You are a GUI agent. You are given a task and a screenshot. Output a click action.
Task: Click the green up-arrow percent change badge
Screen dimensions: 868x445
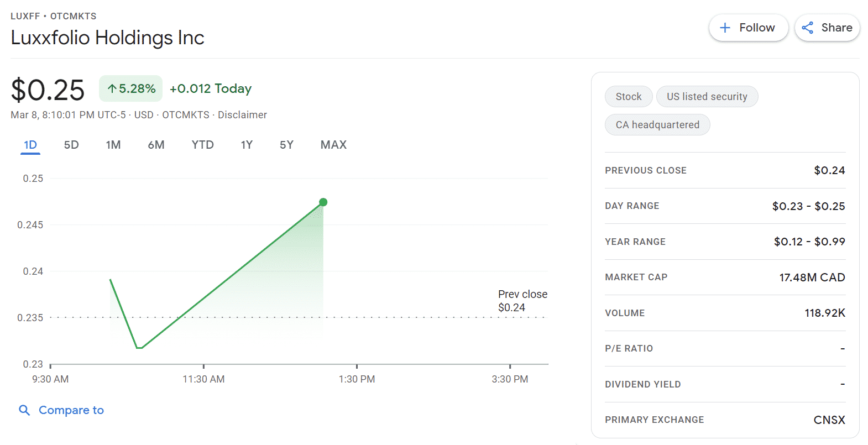click(130, 88)
